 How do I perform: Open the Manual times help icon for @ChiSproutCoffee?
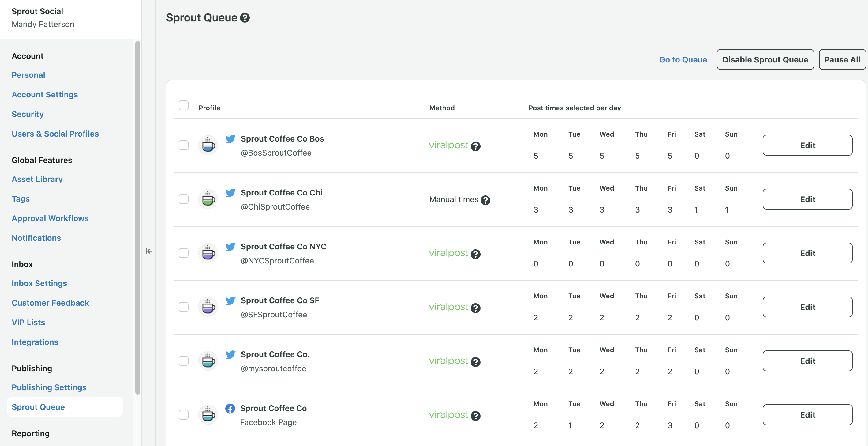485,200
